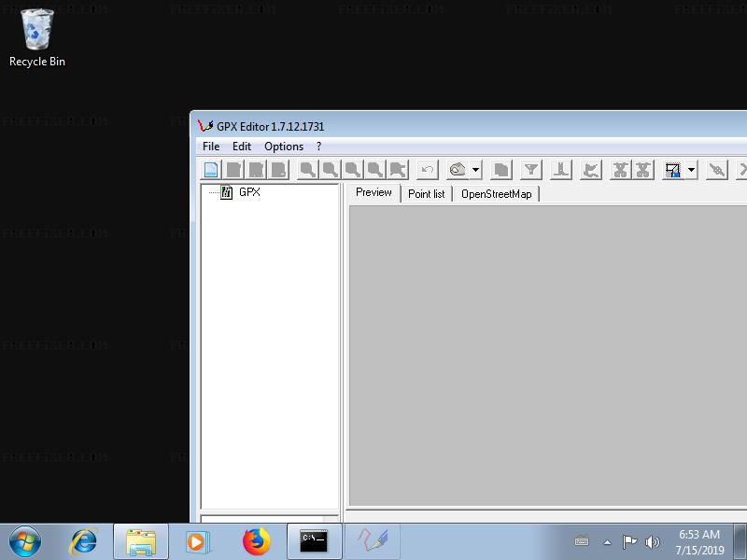Click the third magnifier zoom icon
The image size is (747, 560).
pyautogui.click(x=353, y=170)
